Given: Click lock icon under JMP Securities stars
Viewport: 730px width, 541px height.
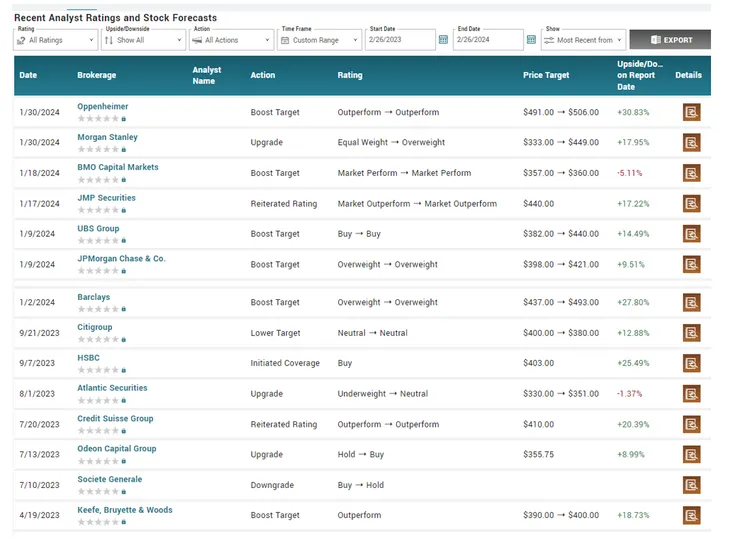Looking at the screenshot, I should click(x=124, y=210).
